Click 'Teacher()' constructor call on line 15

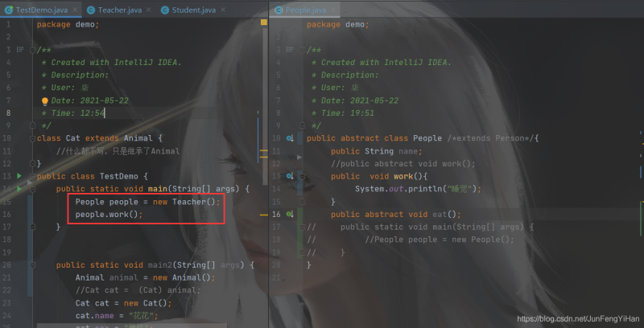(194, 202)
